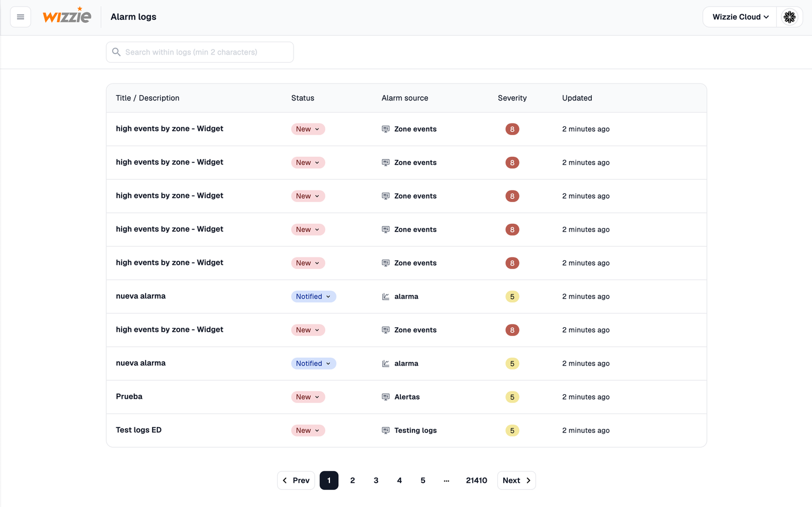Select page 5 in pagination
The height and width of the screenshot is (507, 812).
[423, 481]
